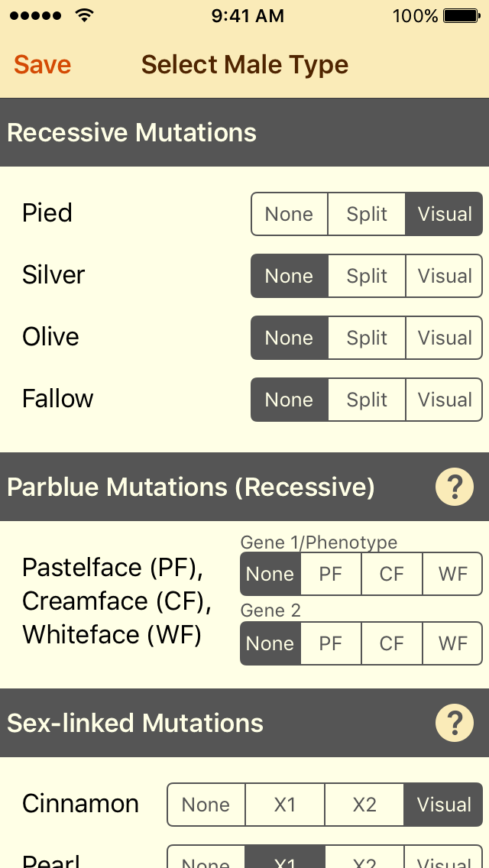The width and height of the screenshot is (489, 868).
Task: Tap the Select Male Type title
Action: (244, 64)
